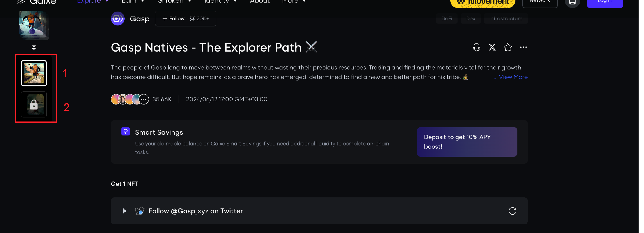Screen dimensions: 644x233
Task: Click the Get 1 NFT heading
Action: 124,184
